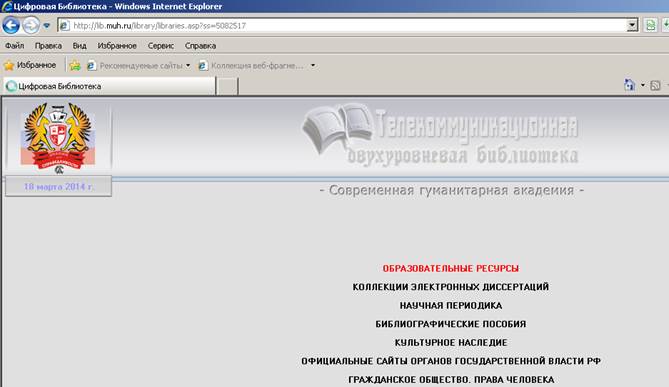Click the Современная гуманитарная академия heading
The image size is (669, 387).
point(452,190)
